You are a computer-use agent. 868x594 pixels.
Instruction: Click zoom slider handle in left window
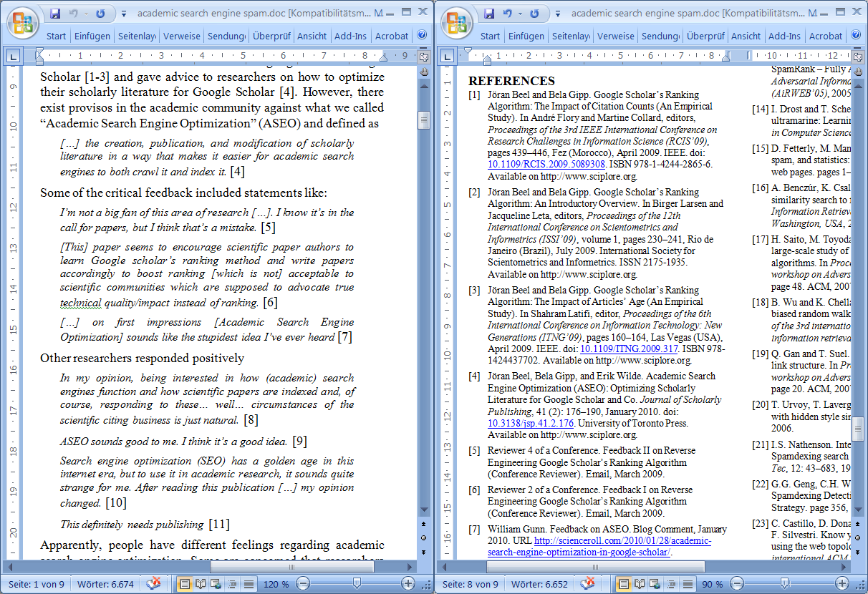coord(357,584)
